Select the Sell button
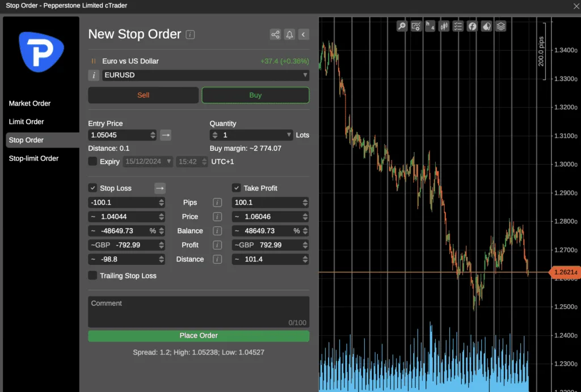The height and width of the screenshot is (392, 581). [x=143, y=95]
